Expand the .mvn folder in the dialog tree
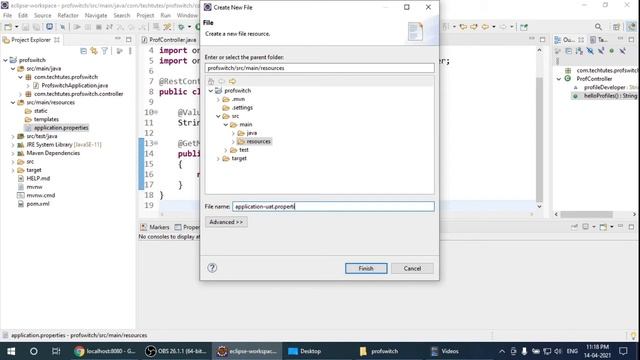Viewport: 640px width, 360px height. click(218, 99)
